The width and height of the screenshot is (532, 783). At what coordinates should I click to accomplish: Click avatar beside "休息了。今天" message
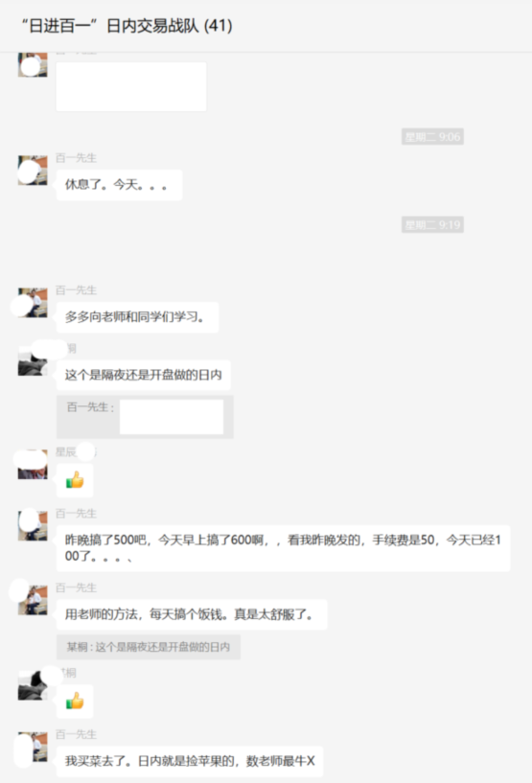point(33,171)
